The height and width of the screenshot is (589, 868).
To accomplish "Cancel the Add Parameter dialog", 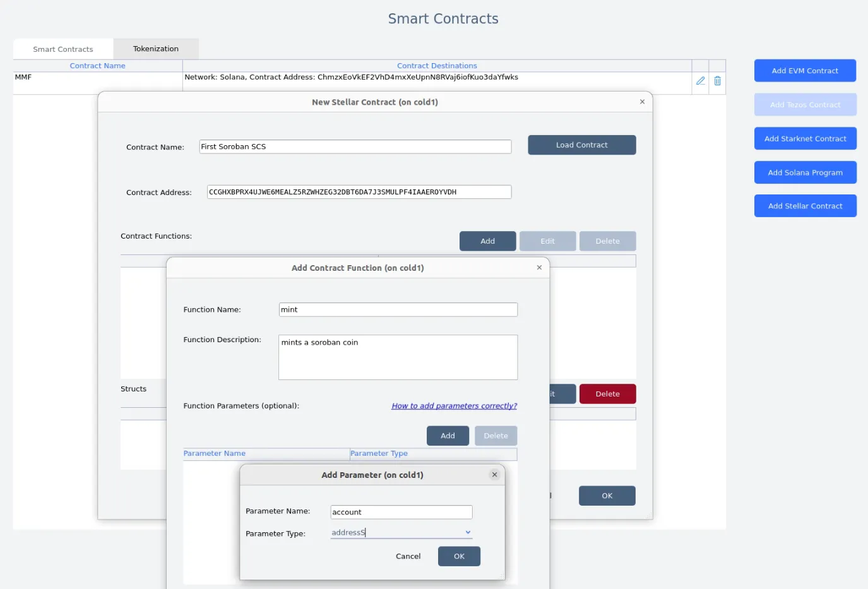I will tap(408, 556).
